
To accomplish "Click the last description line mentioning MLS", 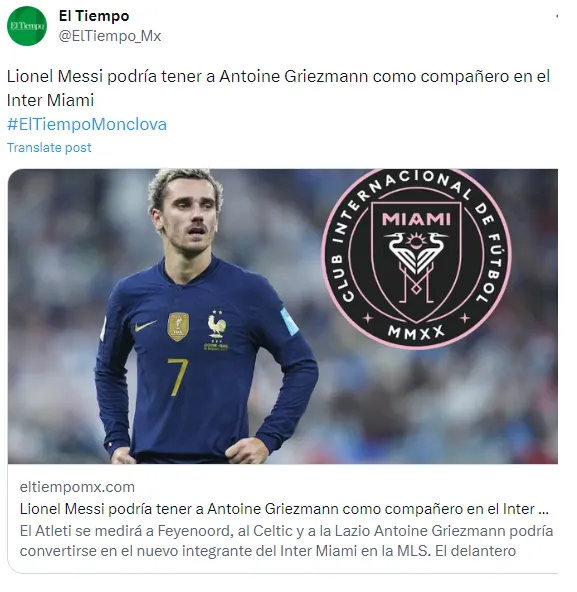I will coord(268,551).
